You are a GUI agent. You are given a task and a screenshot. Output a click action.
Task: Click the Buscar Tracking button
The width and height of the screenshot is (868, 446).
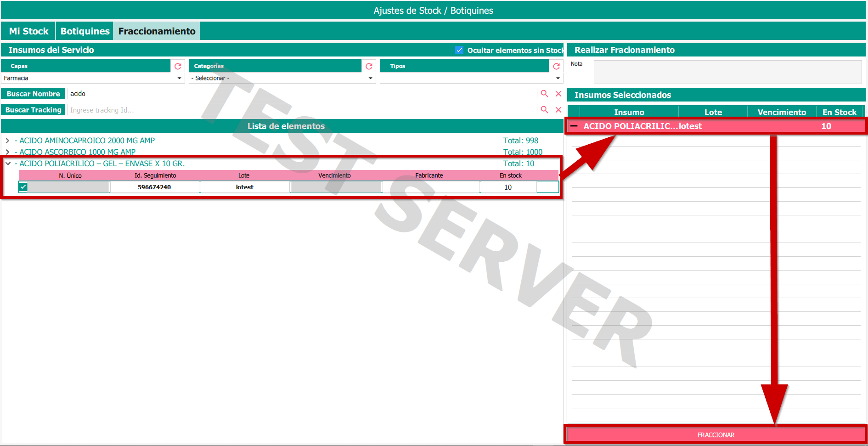[33, 110]
